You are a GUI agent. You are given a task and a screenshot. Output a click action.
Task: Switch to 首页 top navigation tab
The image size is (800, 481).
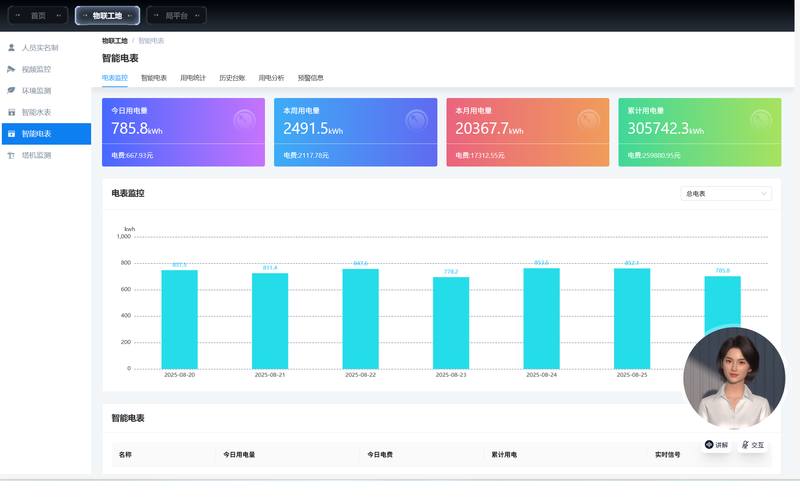[x=38, y=16]
